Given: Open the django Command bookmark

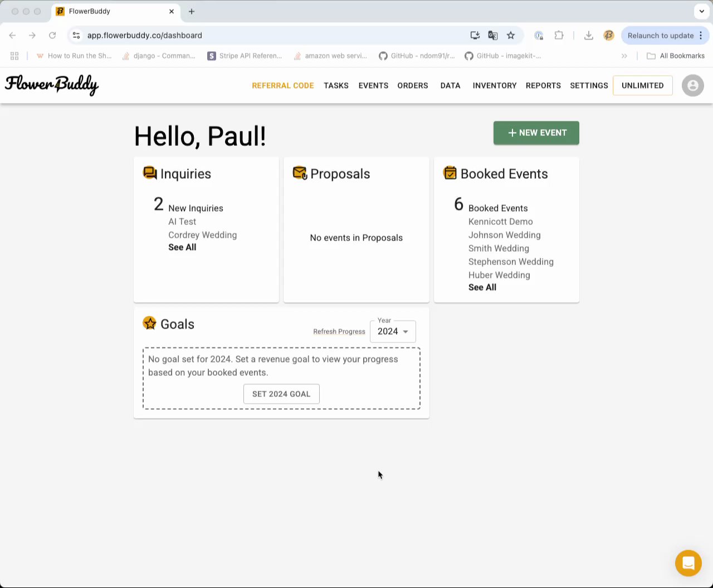Looking at the screenshot, I should (159, 56).
